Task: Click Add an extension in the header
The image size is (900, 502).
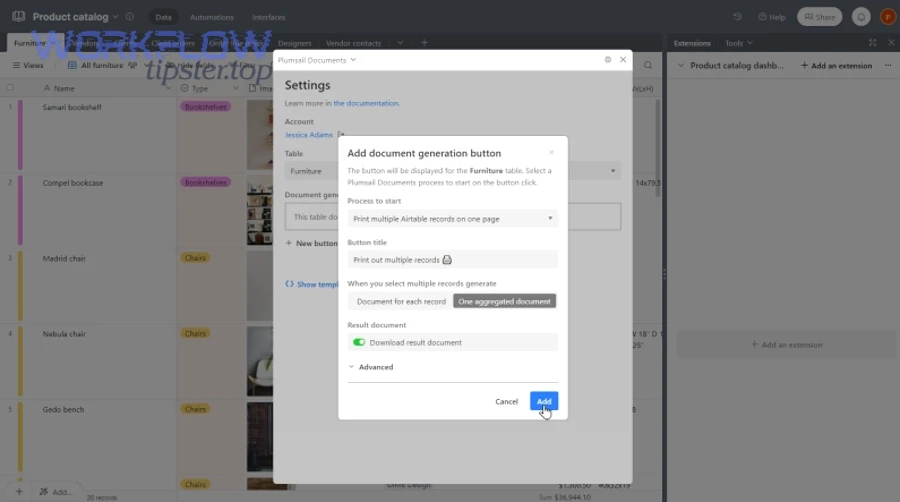Action: pyautogui.click(x=836, y=65)
